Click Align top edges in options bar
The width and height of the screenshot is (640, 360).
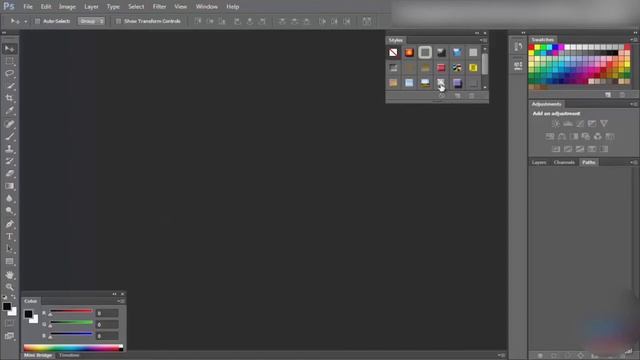pyautogui.click(x=198, y=21)
